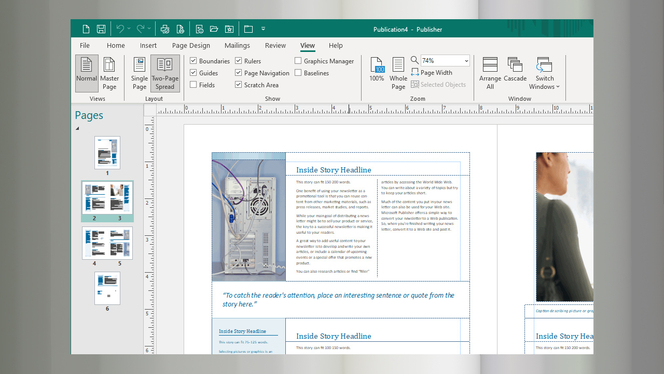Viewport: 664px width, 374px height.
Task: Click the horizontal ruler
Action: coord(375,109)
